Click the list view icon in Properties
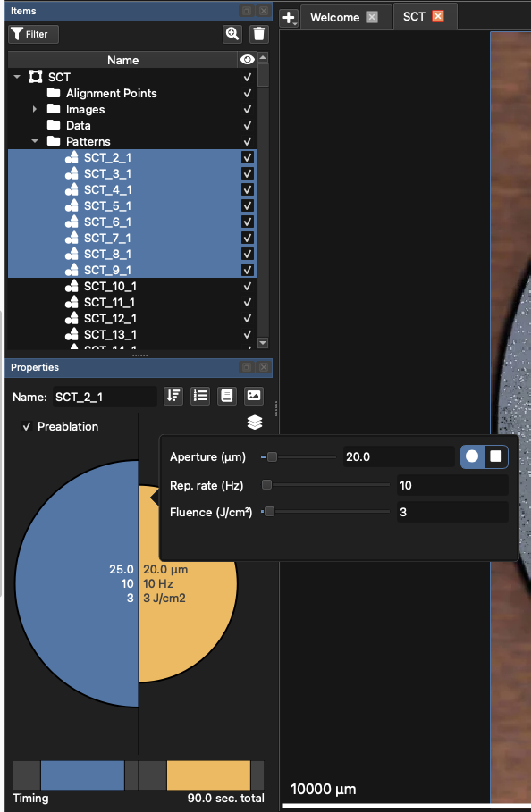Screen dimensions: 531x812 point(200,396)
